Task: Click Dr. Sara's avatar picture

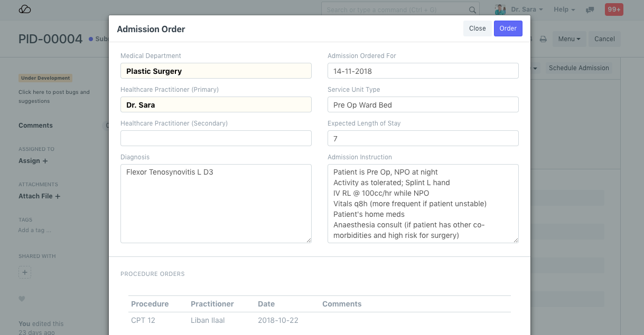Action: coord(500,9)
